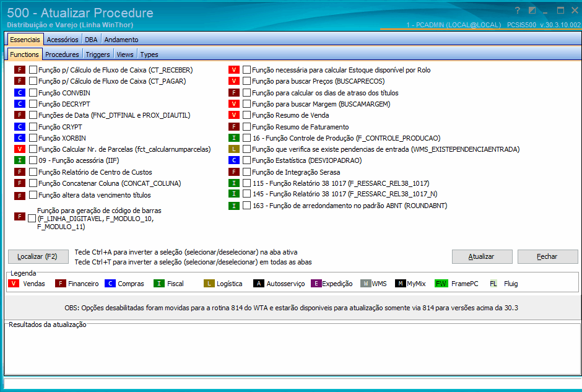Click the C icon beside DESVIOPADRAO function
The width and height of the screenshot is (582, 392).
coord(234,160)
